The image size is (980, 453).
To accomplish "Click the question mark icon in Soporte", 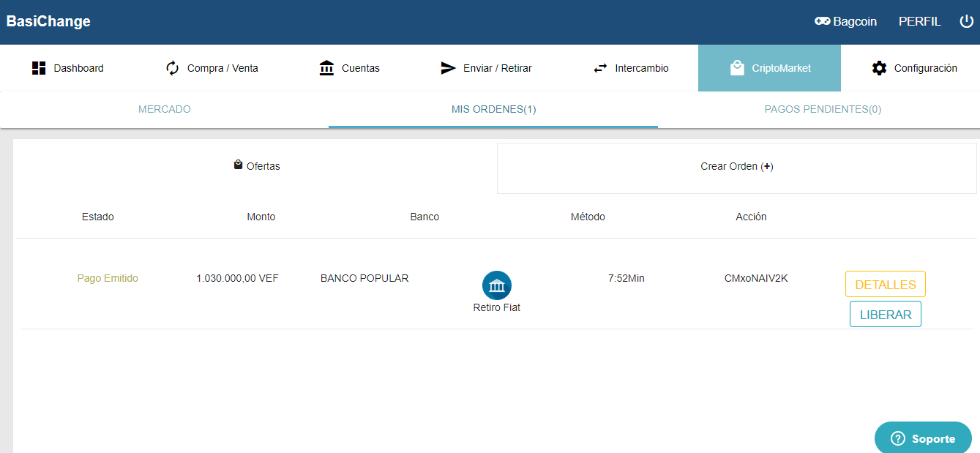I will pyautogui.click(x=898, y=438).
